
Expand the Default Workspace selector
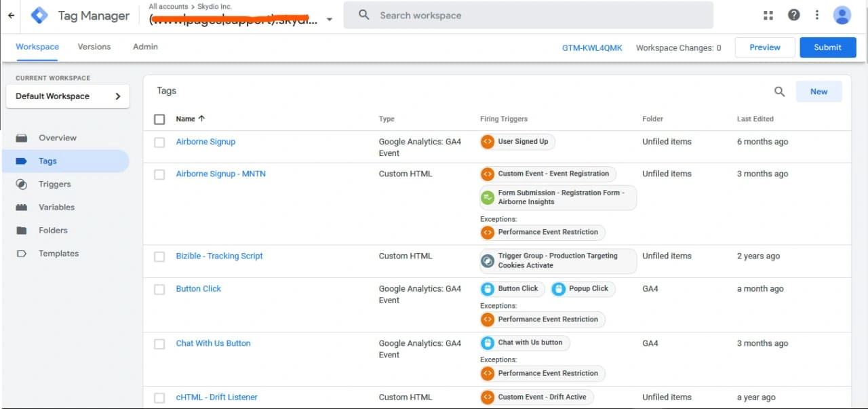67,96
